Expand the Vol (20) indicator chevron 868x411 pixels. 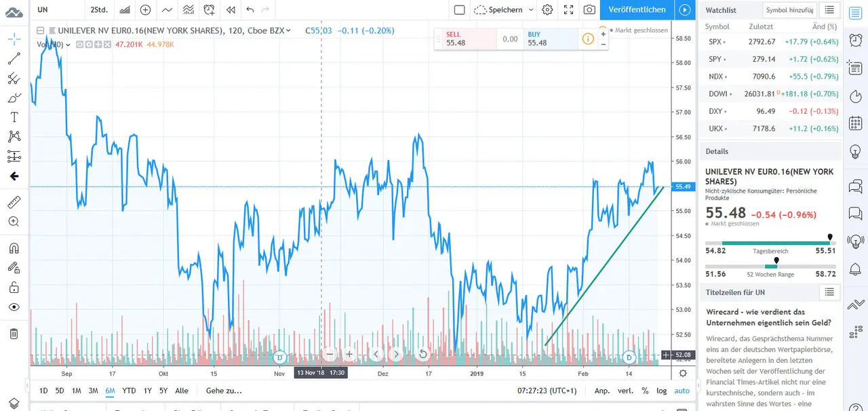[x=68, y=44]
